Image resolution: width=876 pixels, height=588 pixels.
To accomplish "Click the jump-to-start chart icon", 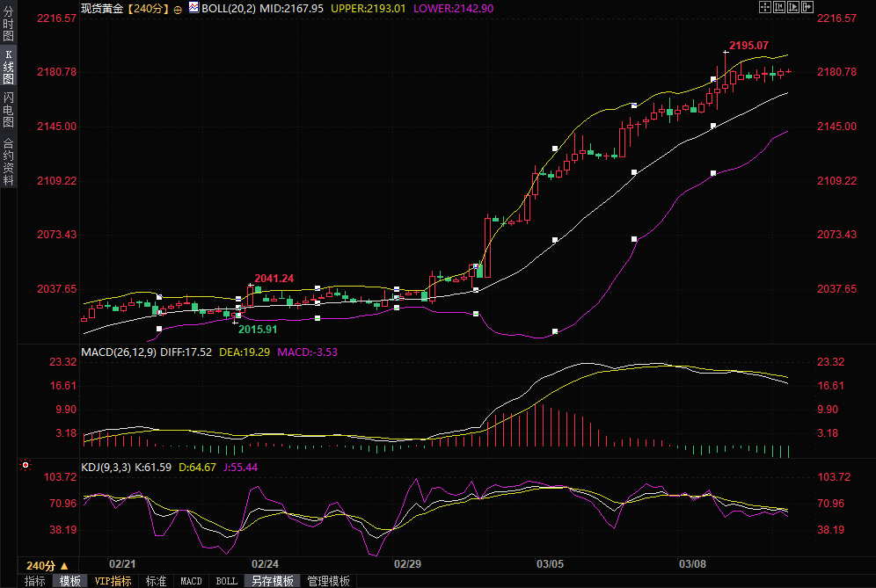I will tap(778, 7).
